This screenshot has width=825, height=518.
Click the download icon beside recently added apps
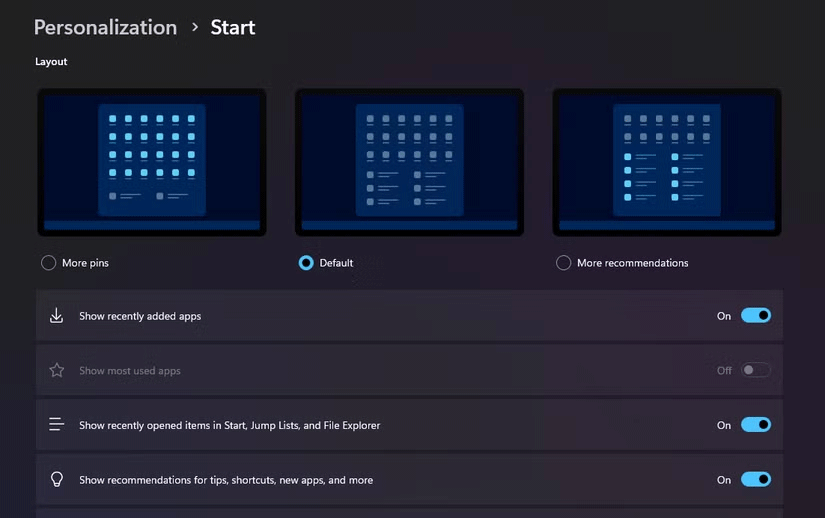[x=57, y=316]
